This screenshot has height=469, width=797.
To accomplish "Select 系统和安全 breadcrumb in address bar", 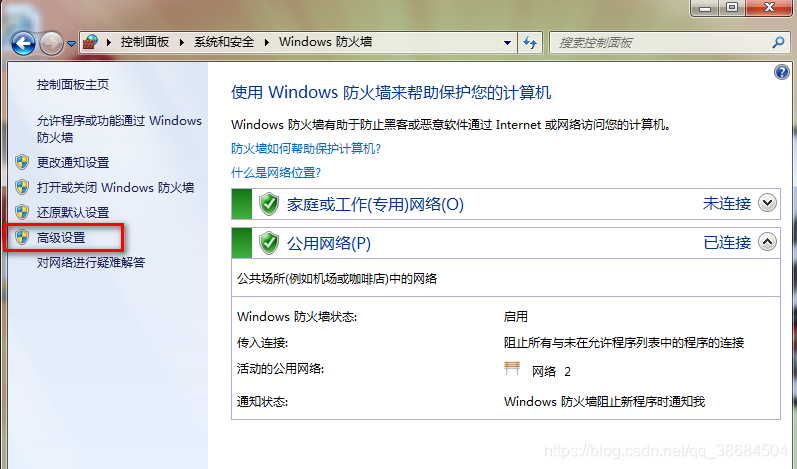I will click(x=224, y=42).
